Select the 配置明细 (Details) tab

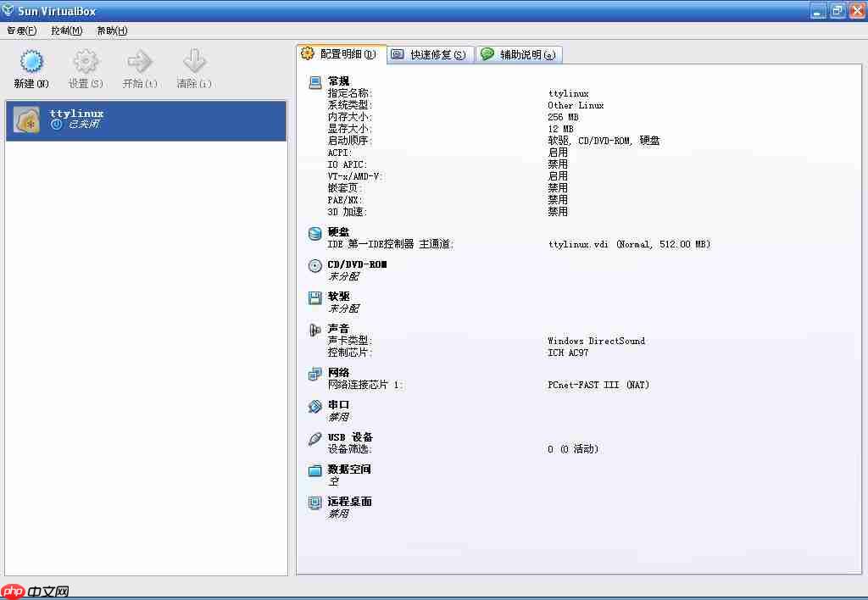tap(341, 53)
